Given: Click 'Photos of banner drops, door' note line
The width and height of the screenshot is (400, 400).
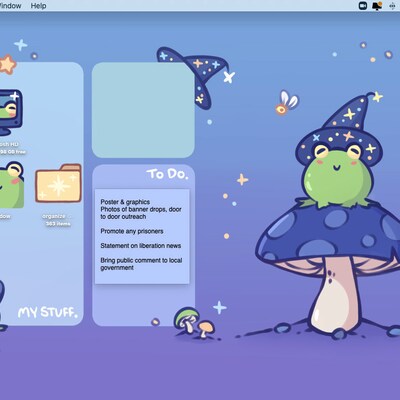Looking at the screenshot, I should pos(141,209).
